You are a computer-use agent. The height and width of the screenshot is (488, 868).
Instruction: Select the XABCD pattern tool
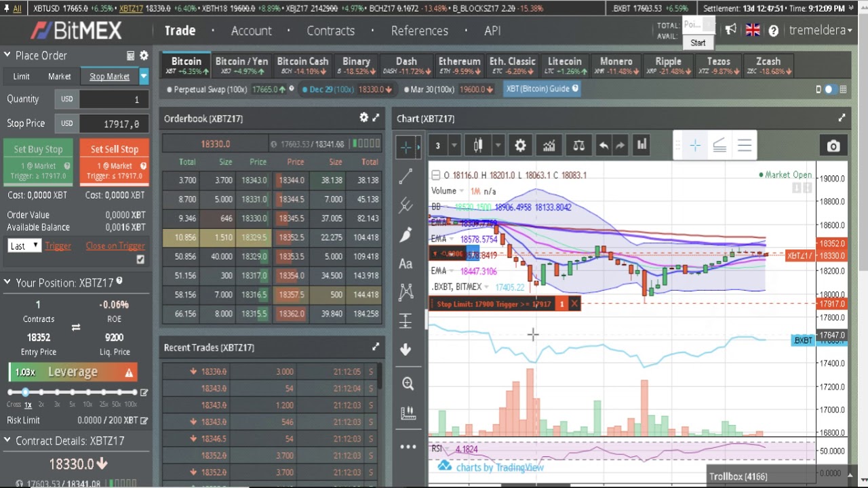406,292
